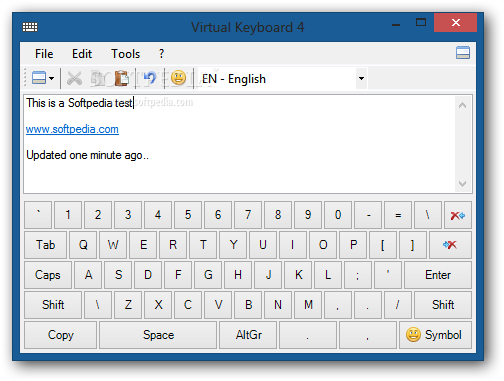The image size is (504, 381).
Task: Open the File menu
Action: coord(44,54)
